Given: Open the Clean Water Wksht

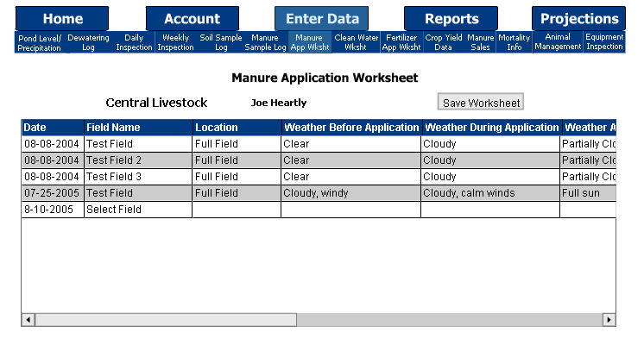Looking at the screenshot, I should pos(356,42).
